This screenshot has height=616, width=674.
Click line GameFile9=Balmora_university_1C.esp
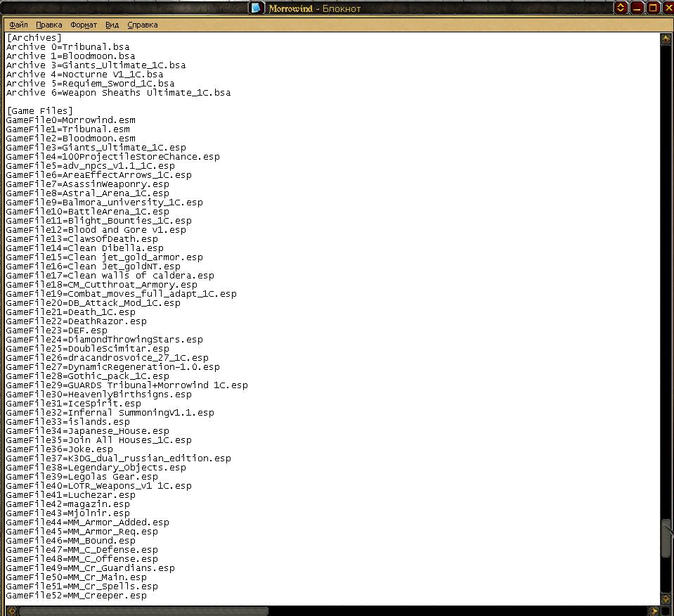tap(105, 203)
